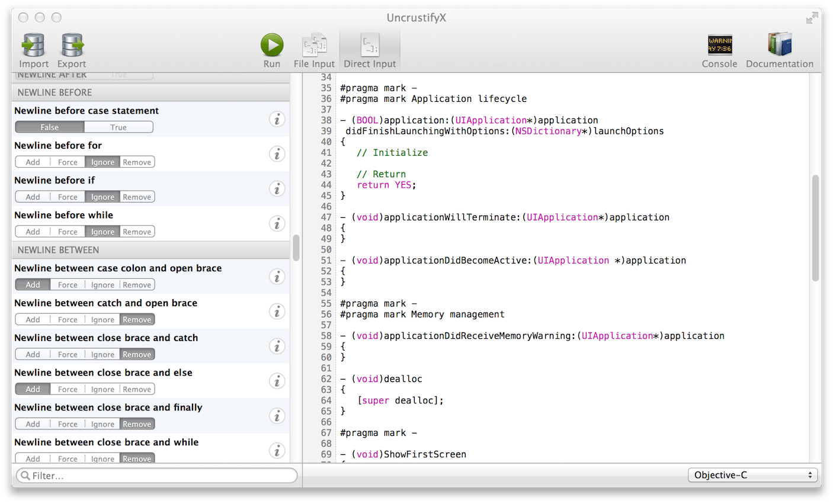Click code line 44 'return YES;'
Viewport: 833px width, 504px height.
pos(386,185)
